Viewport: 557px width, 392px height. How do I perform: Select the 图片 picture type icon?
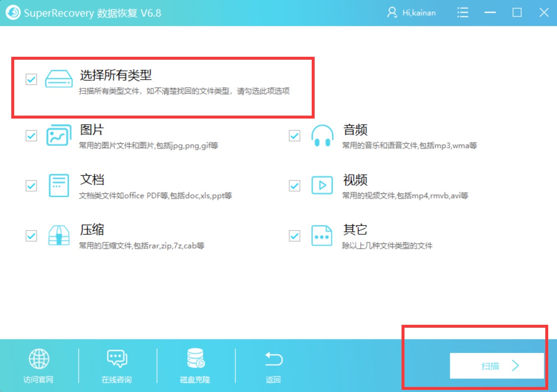tap(58, 136)
